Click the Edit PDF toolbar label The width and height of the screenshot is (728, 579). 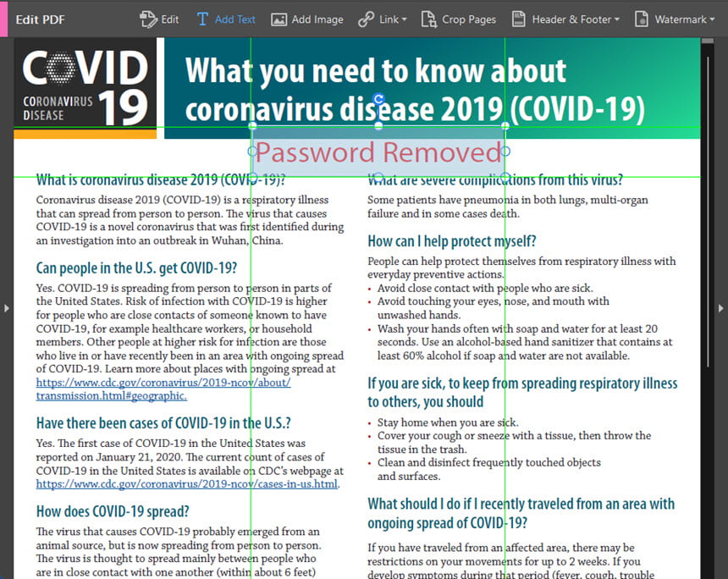point(40,19)
